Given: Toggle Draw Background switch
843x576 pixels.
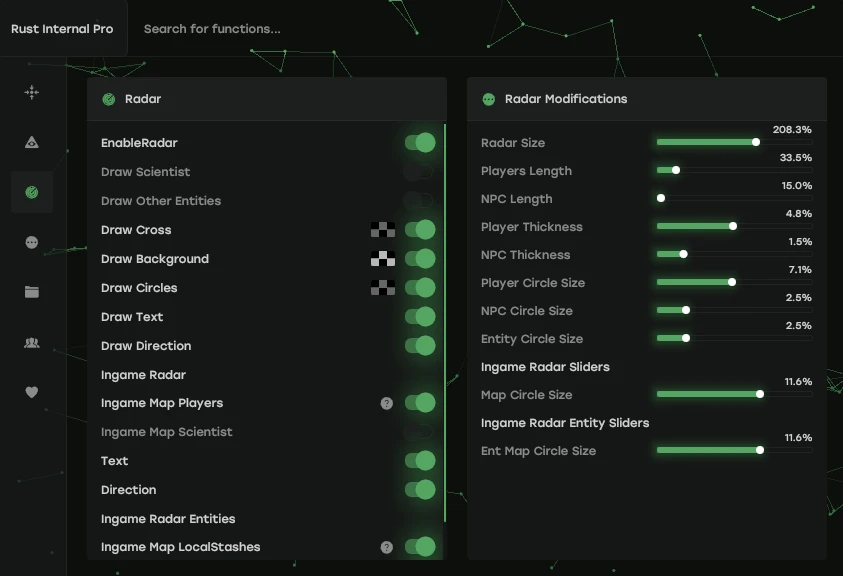Looking at the screenshot, I should 420,259.
